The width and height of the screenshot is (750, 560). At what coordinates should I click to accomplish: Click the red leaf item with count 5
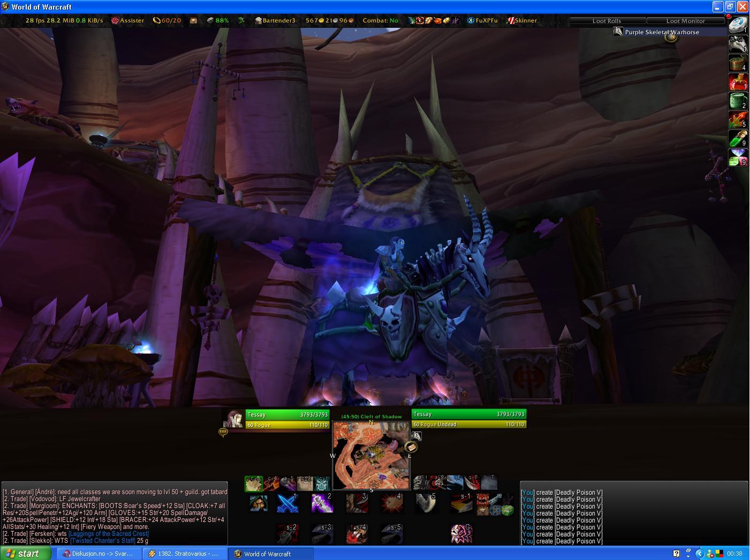(x=738, y=119)
